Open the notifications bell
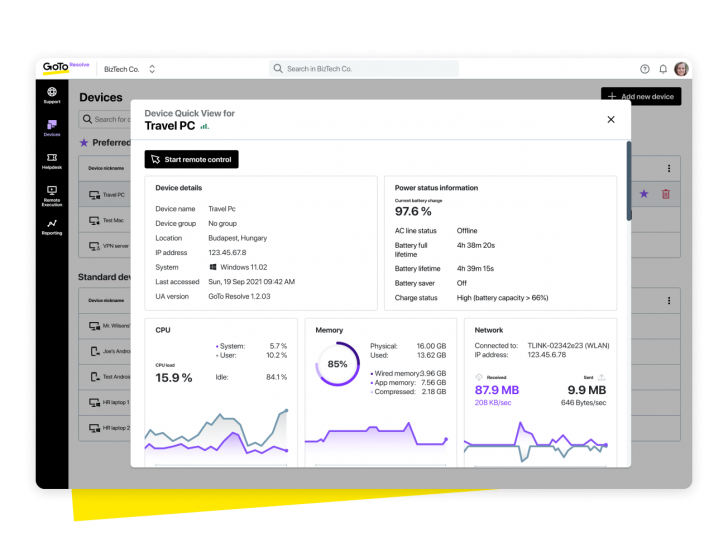This screenshot has width=728, height=547. (x=663, y=69)
